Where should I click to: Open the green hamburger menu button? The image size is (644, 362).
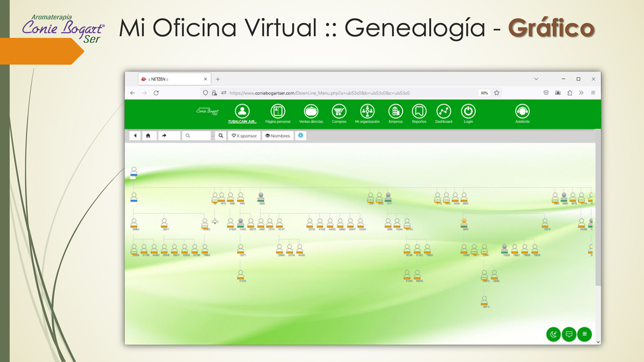585,334
